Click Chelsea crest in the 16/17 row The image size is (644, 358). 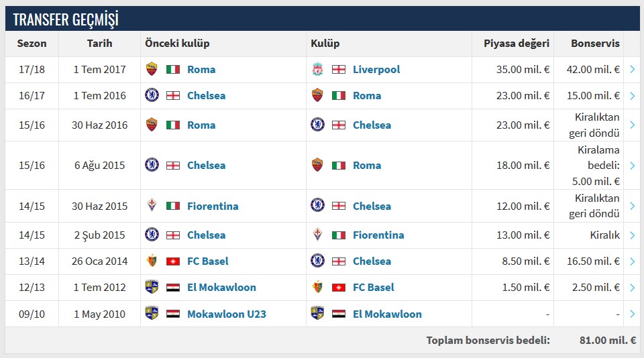(x=152, y=95)
